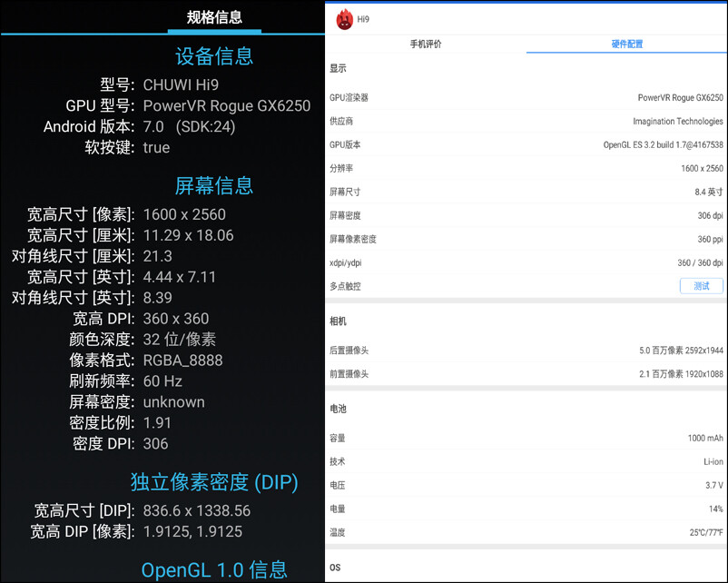This screenshot has height=583, width=728.
Task: Click battery technology Li-ion
Action: tap(713, 461)
